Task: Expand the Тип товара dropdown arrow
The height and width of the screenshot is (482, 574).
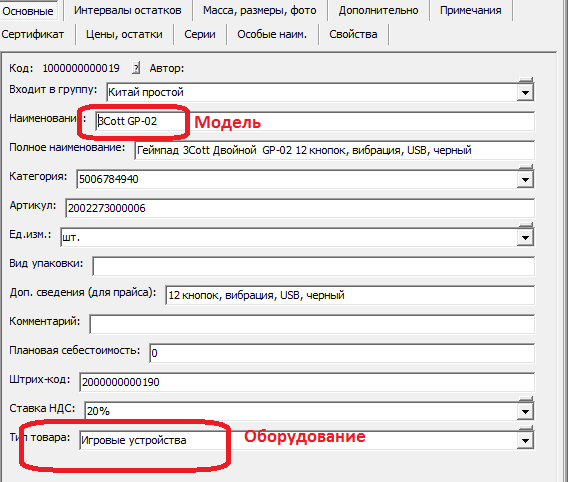Action: (525, 441)
